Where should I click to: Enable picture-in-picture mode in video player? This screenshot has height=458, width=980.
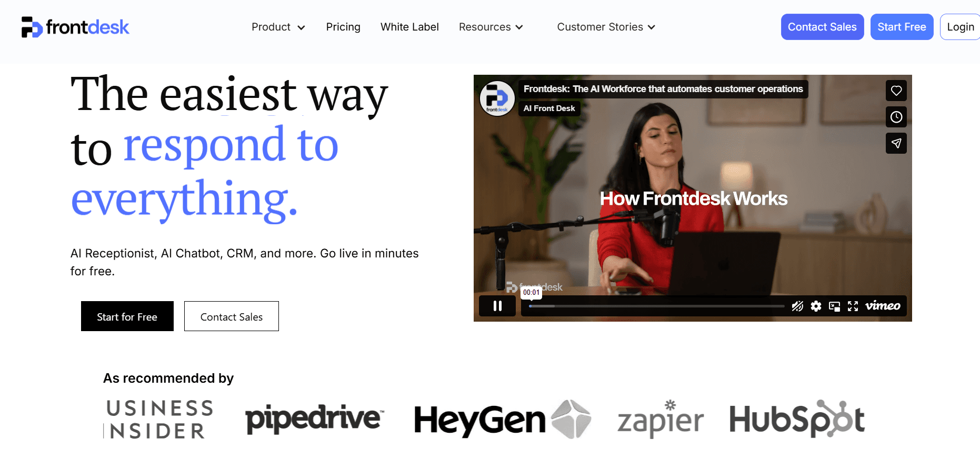(x=834, y=306)
